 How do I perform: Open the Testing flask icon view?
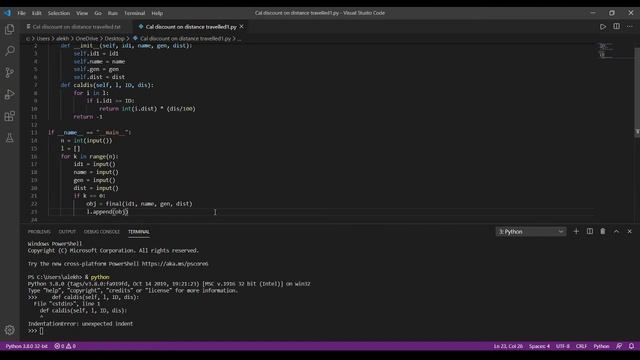point(9,138)
